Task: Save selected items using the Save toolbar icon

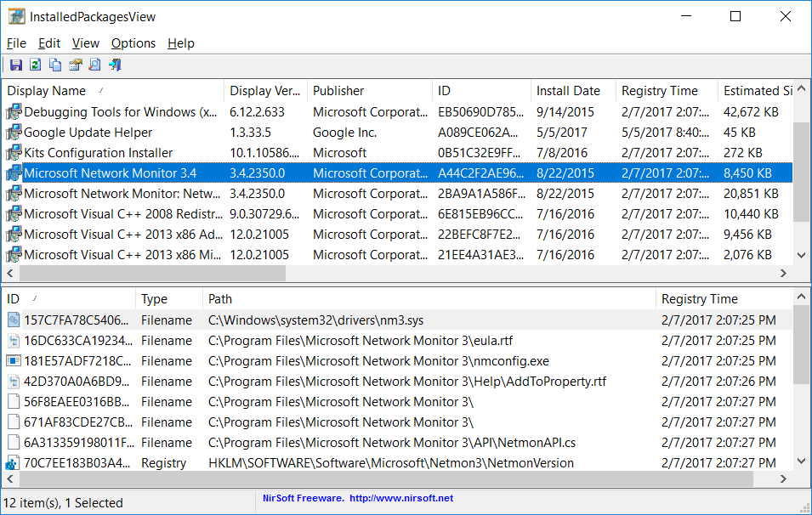Action: click(x=15, y=65)
